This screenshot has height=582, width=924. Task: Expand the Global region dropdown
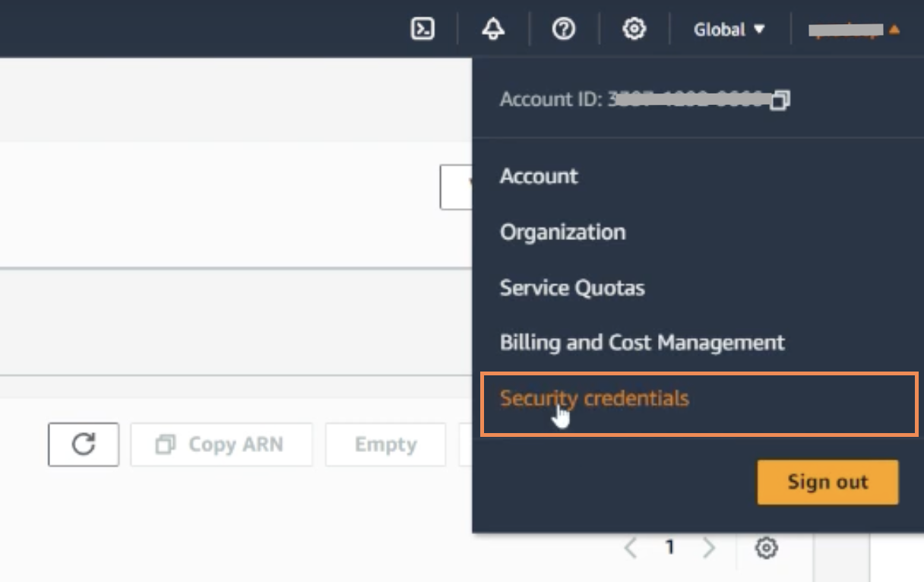click(729, 30)
